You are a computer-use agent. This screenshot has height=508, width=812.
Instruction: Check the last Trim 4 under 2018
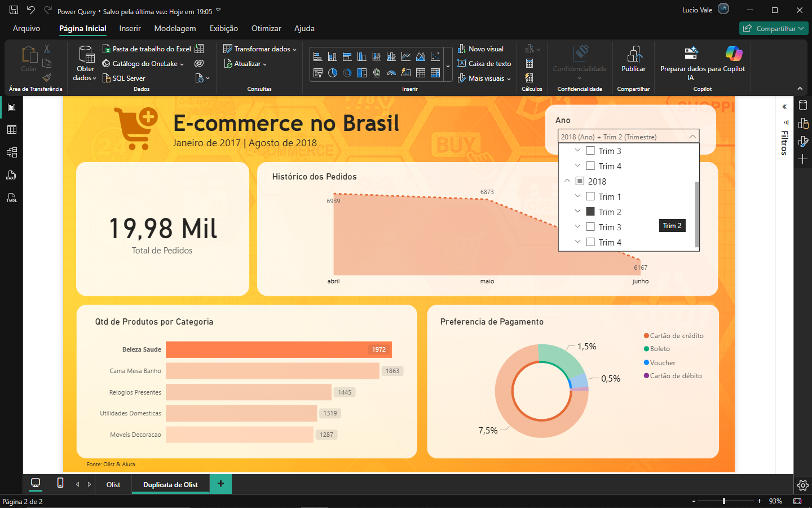[x=590, y=242]
